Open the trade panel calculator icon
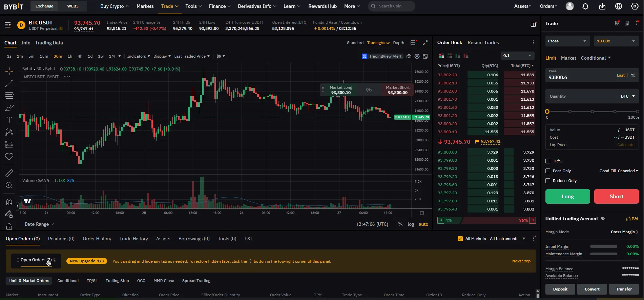The width and height of the screenshot is (644, 300). point(627,23)
